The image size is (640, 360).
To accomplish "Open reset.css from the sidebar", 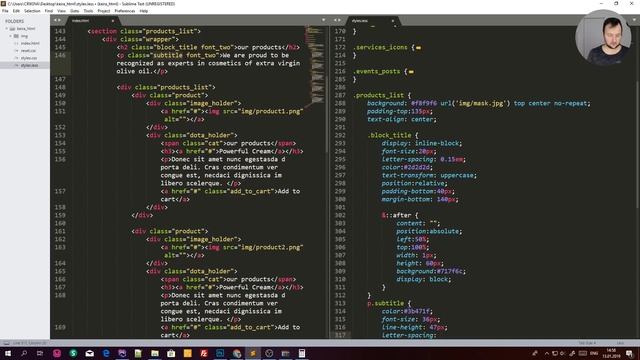I will tap(28, 51).
